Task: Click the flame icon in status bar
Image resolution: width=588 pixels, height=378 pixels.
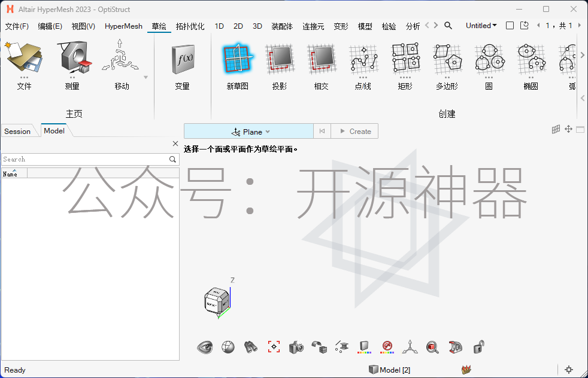Action: [466, 370]
